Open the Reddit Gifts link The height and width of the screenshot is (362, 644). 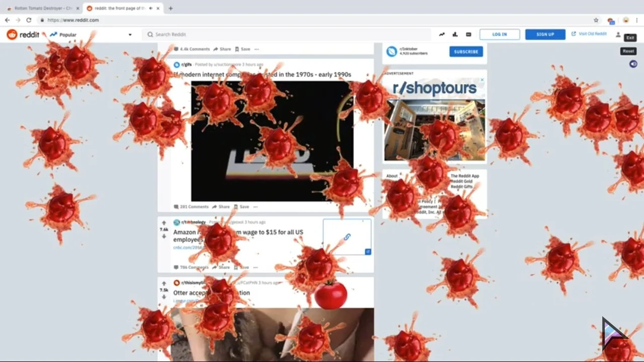coord(462,187)
